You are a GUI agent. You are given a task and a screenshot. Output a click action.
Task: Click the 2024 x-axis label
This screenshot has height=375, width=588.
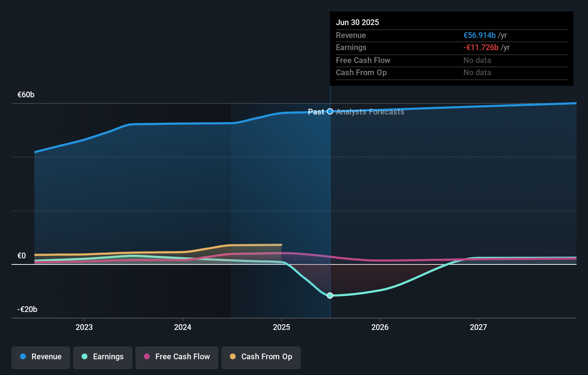(183, 327)
